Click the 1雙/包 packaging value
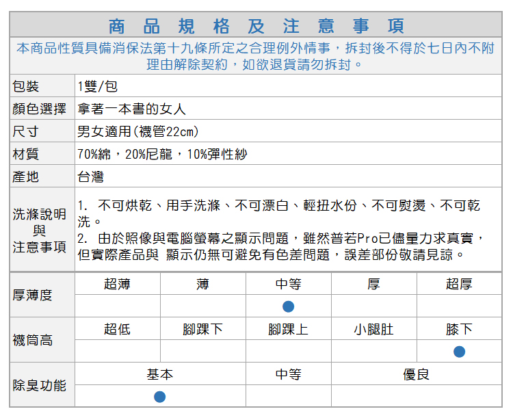This screenshot has height=420, width=513. click(x=98, y=86)
